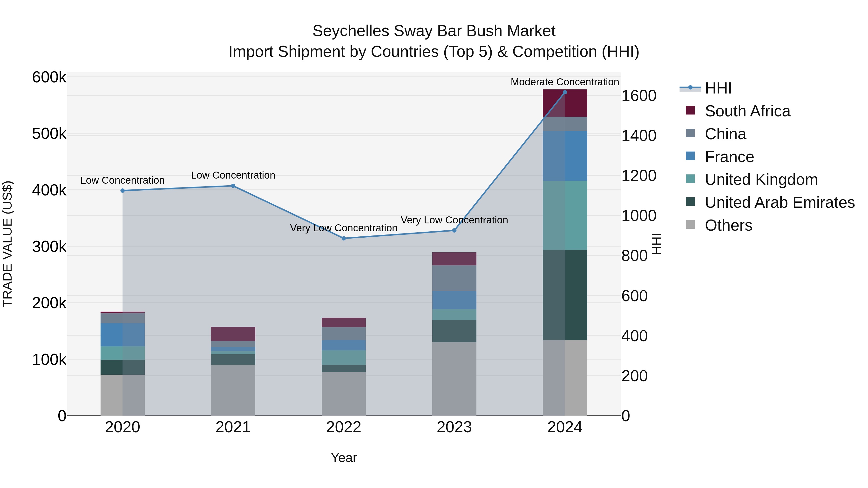Image resolution: width=868 pixels, height=488 pixels.
Task: Click the South Africa maroon color swatch
Action: tap(690, 110)
